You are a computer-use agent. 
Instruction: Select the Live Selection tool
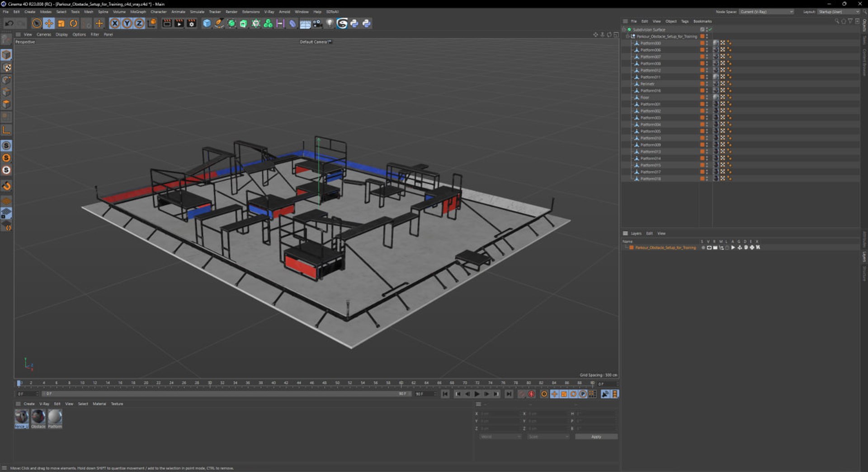click(x=37, y=24)
